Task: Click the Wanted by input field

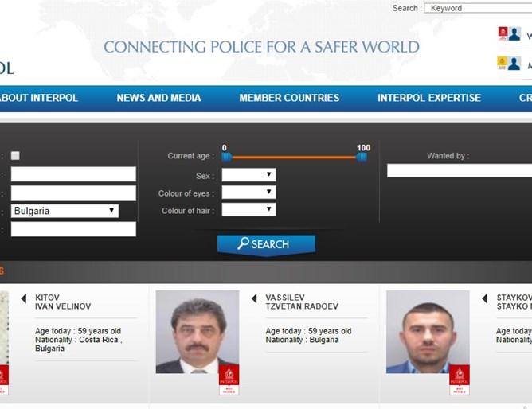Action: (460, 170)
